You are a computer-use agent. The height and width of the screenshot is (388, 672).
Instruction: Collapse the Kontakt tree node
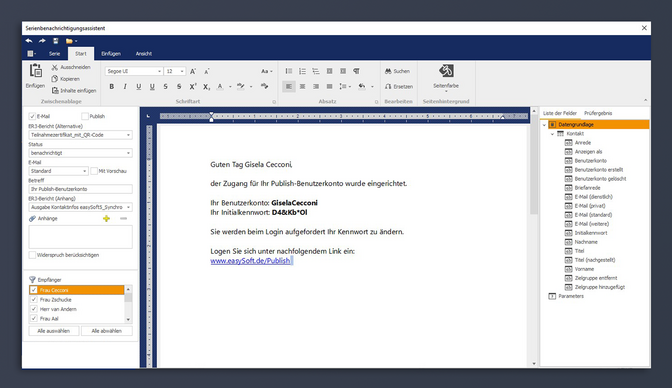pyautogui.click(x=552, y=134)
